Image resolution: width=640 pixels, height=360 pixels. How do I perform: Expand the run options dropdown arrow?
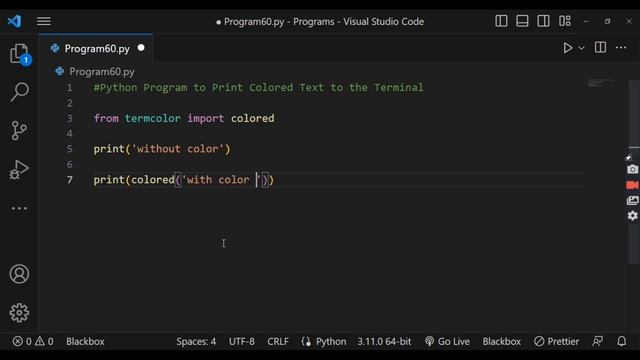tap(582, 48)
